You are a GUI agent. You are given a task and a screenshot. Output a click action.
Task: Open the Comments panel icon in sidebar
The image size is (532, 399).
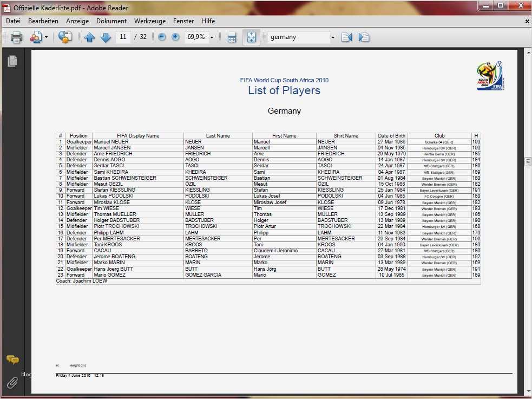point(12,359)
